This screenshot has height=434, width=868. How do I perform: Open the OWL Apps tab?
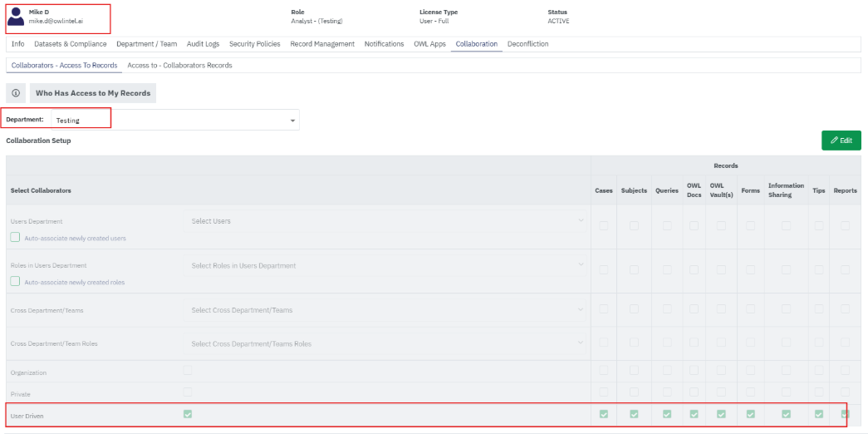tap(429, 44)
